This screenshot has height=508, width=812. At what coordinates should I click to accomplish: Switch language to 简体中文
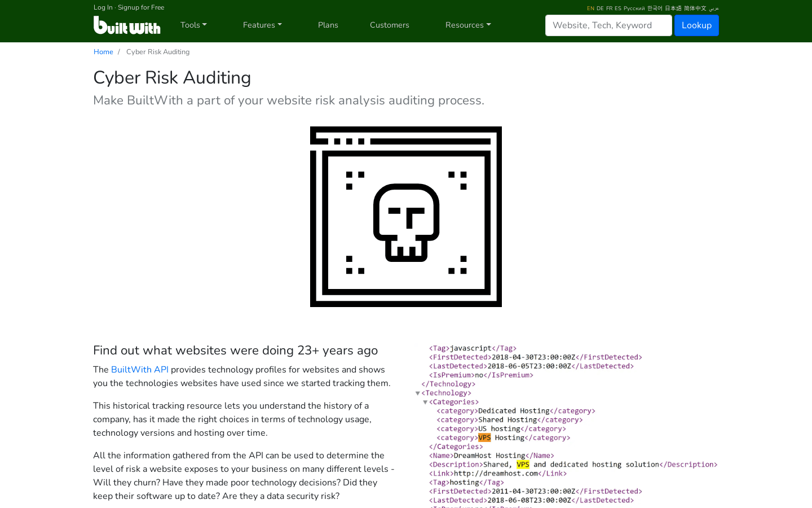tap(695, 8)
